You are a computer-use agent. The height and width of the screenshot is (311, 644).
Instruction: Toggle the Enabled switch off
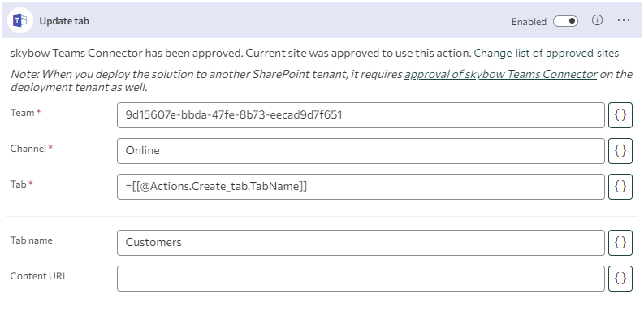click(565, 21)
